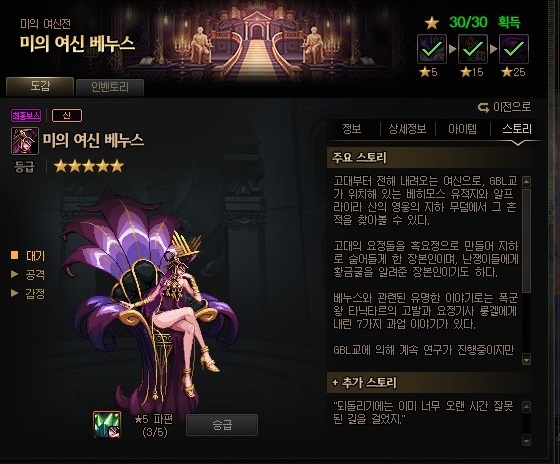Click the gold star next to 30/30
The width and height of the screenshot is (560, 464).
point(432,23)
